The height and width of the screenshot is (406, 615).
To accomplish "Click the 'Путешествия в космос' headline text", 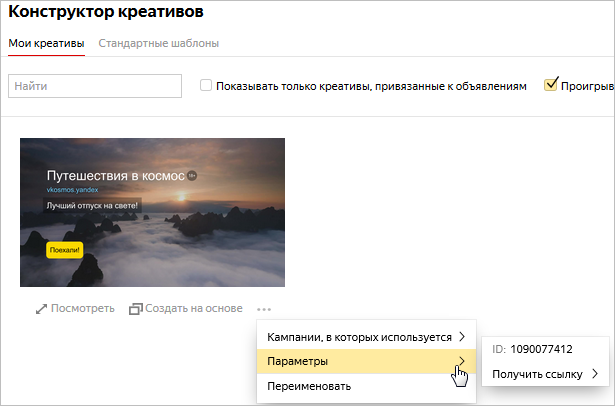I will tap(115, 176).
